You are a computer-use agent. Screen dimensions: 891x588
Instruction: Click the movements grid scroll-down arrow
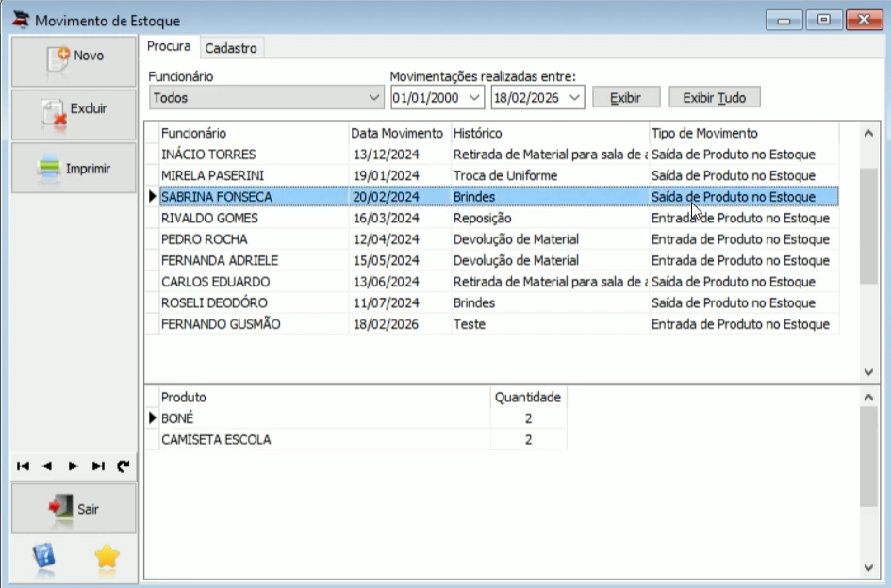click(868, 372)
